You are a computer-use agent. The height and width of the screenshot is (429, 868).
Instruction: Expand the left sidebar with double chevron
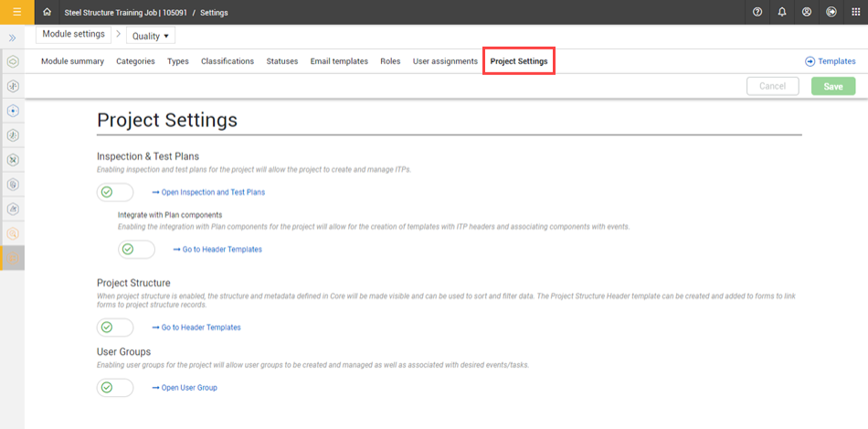coord(13,38)
